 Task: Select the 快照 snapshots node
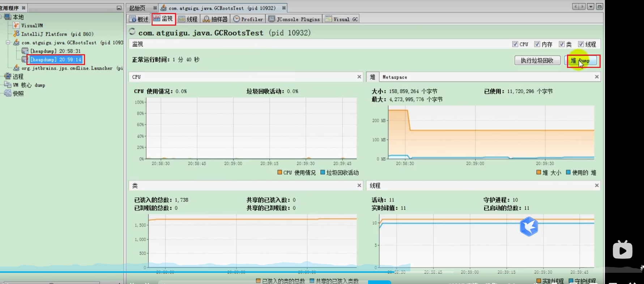coord(18,94)
